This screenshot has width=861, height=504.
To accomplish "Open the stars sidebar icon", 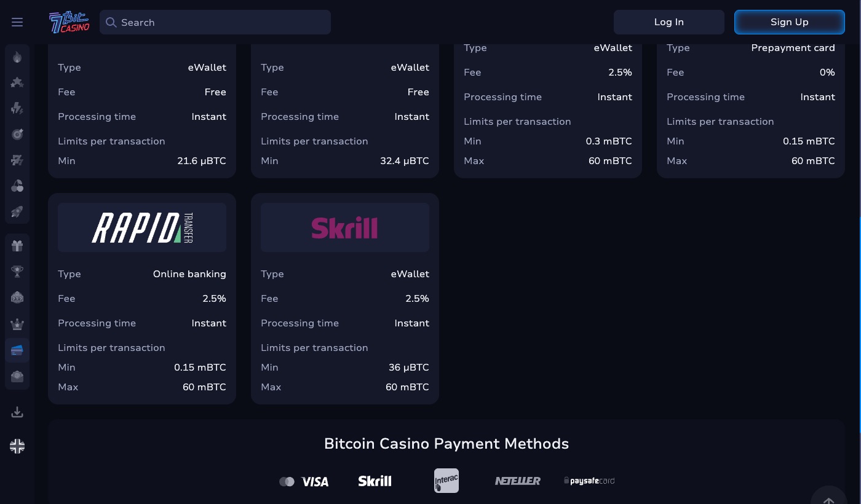I will tap(17, 82).
